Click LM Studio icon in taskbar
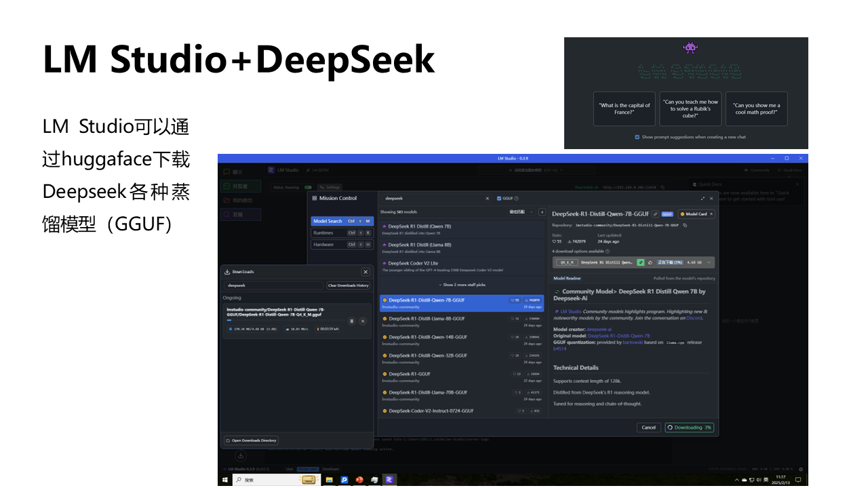868x488 pixels. (x=389, y=479)
